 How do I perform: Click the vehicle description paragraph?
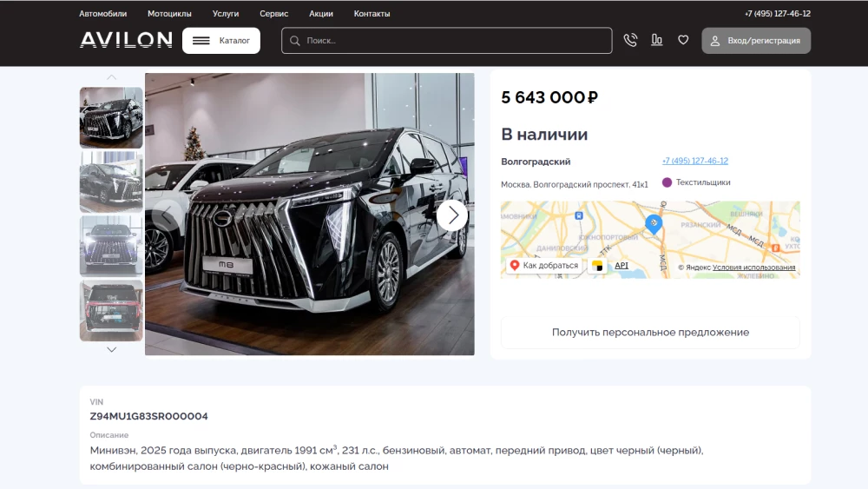tap(397, 458)
